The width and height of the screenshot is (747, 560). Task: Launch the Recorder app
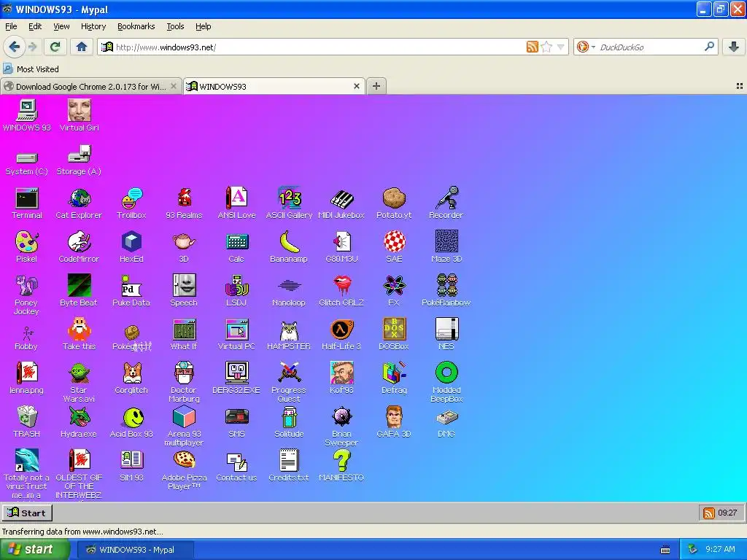446,203
